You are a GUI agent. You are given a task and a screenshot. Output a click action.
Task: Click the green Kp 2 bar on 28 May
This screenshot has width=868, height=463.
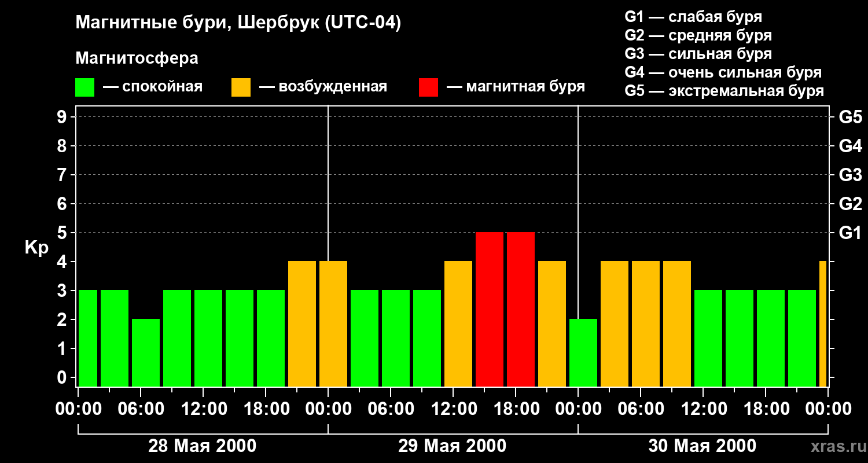(x=146, y=353)
